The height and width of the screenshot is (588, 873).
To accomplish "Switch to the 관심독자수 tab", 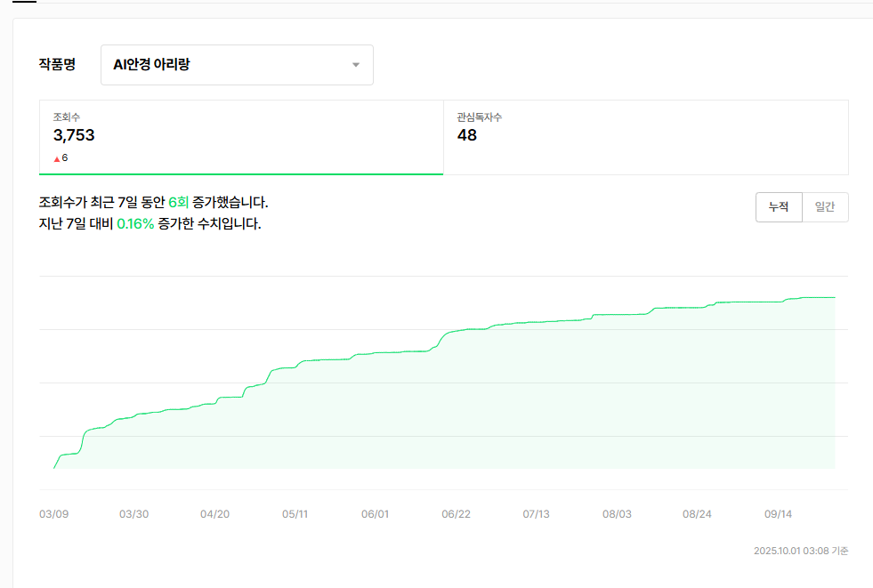I will pyautogui.click(x=645, y=137).
